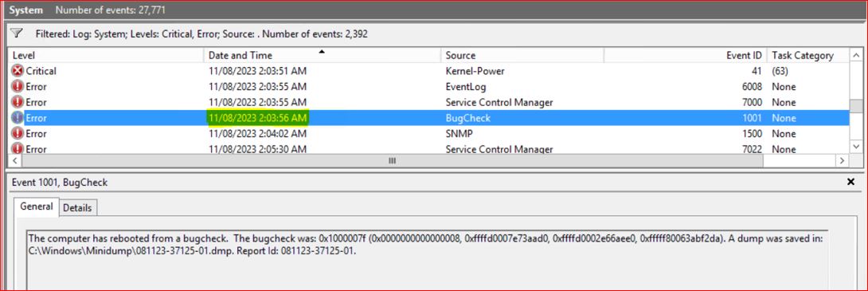
Task: Click the error icon in the EventLog row
Action: tap(18, 86)
